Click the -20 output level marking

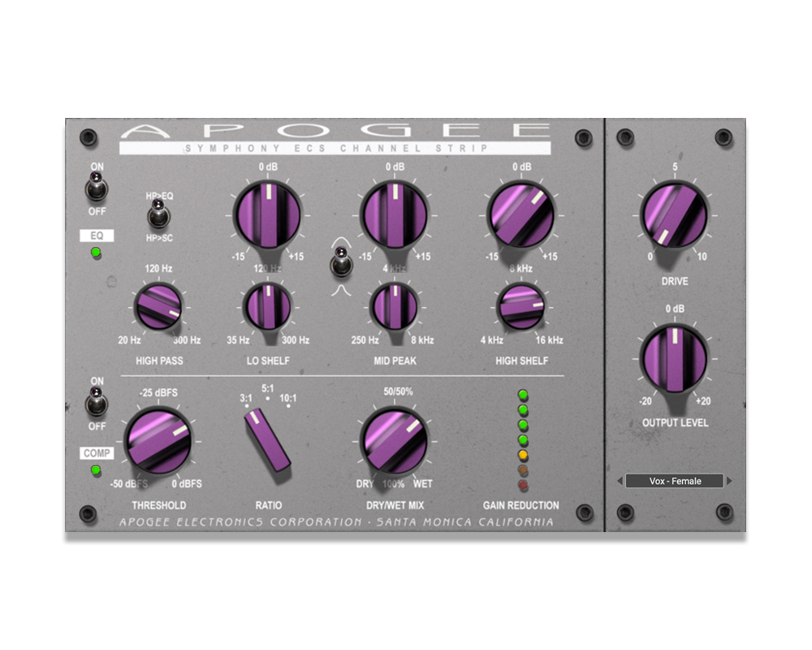[646, 401]
